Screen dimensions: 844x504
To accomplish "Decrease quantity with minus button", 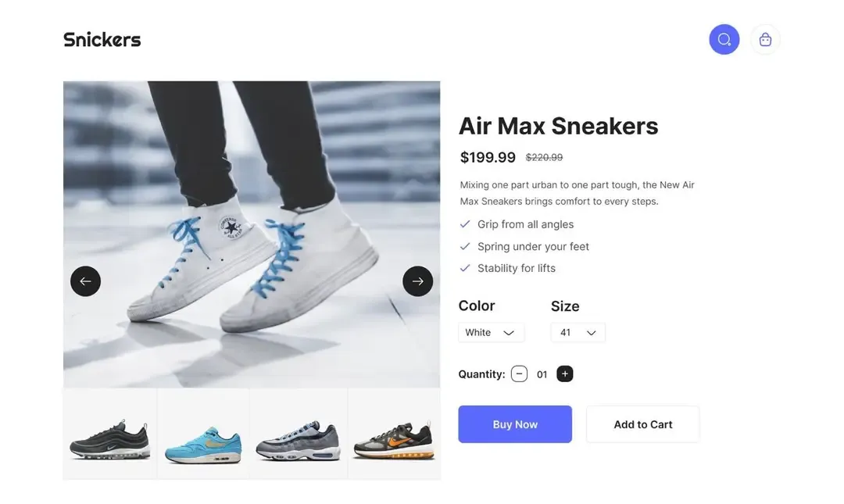I will 519,374.
